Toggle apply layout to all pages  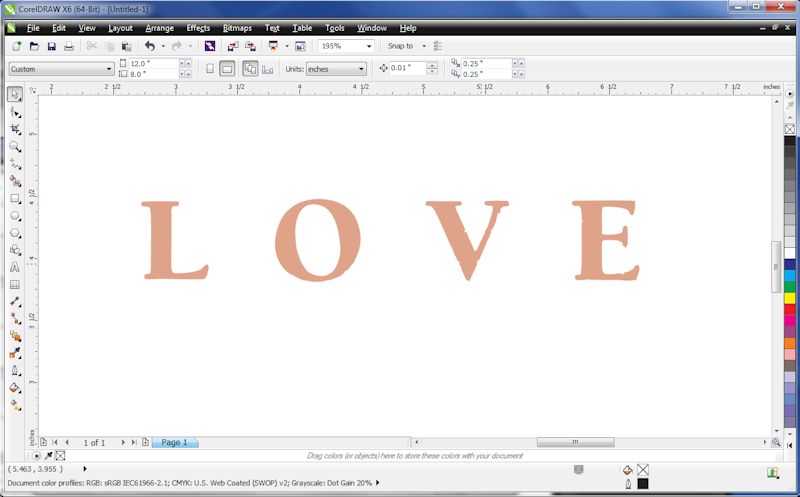point(250,69)
